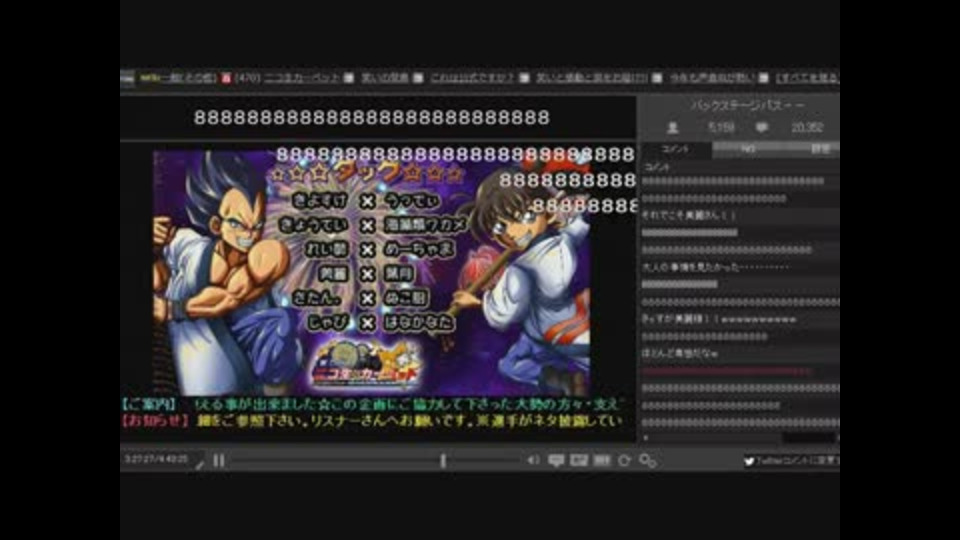Open player settings gears icon
The height and width of the screenshot is (540, 960).
(x=648, y=460)
